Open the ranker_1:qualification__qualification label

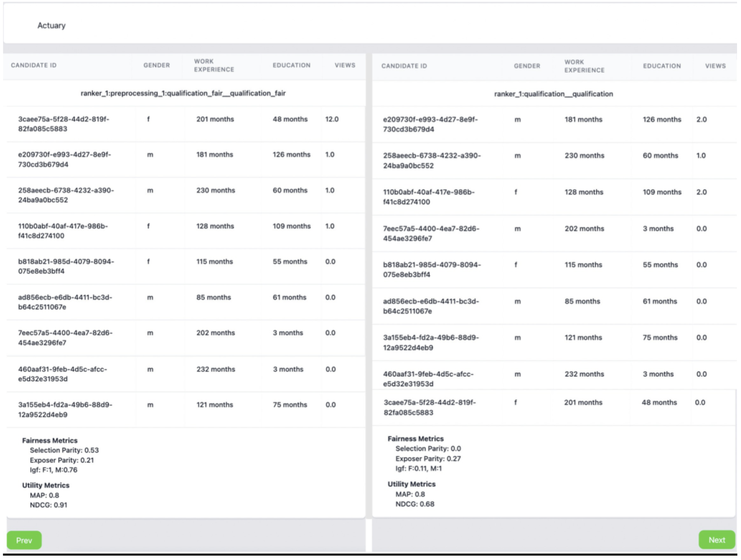coord(553,94)
